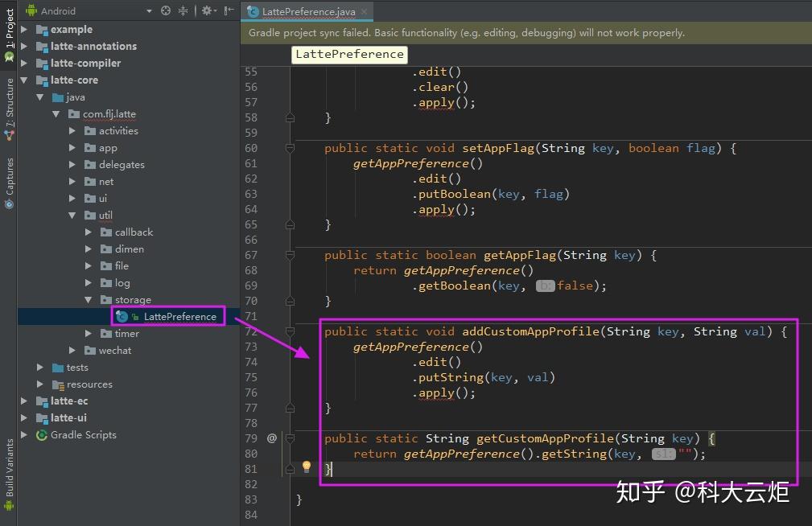Collapse the util package
This screenshot has height=526, width=812.
[72, 216]
